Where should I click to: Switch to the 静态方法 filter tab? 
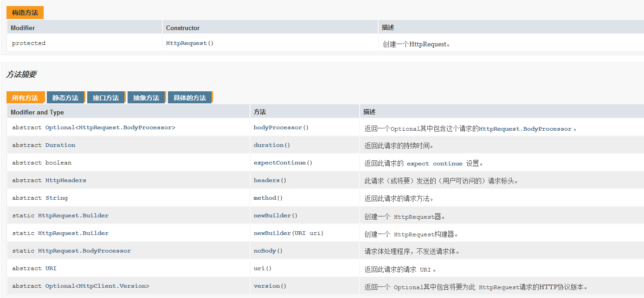pos(66,97)
